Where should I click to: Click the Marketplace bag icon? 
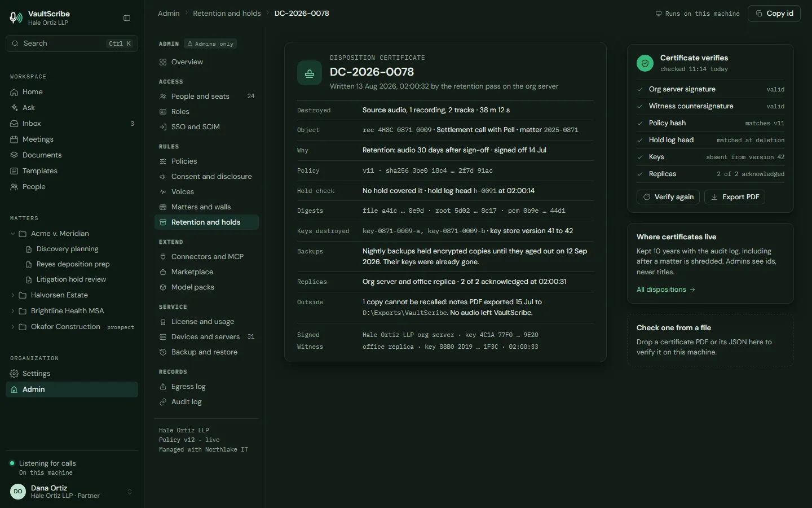tap(163, 272)
